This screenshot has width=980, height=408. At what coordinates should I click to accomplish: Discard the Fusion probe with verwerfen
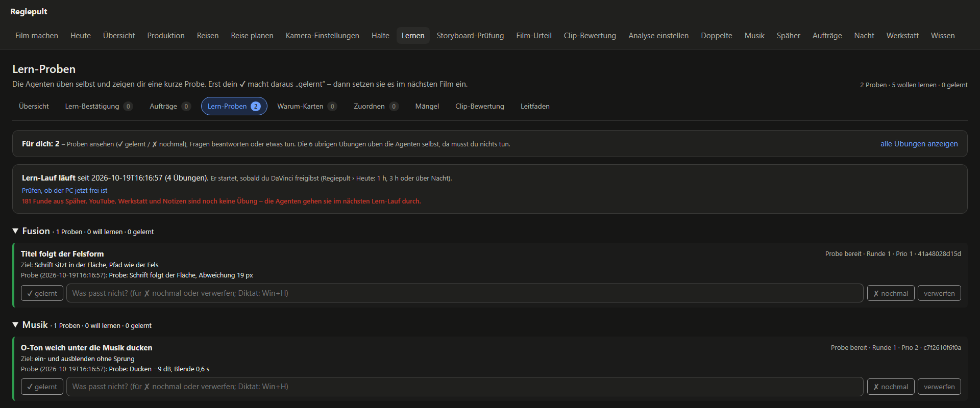pos(939,293)
